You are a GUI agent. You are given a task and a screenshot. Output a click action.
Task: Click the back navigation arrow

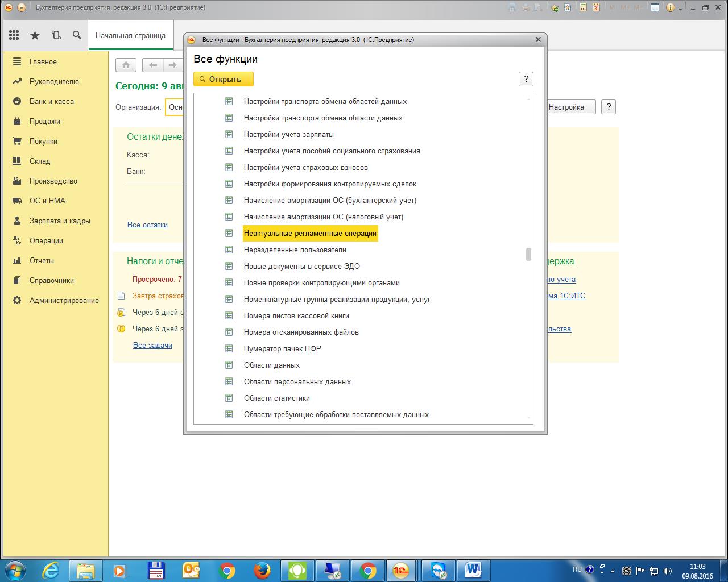(152, 65)
